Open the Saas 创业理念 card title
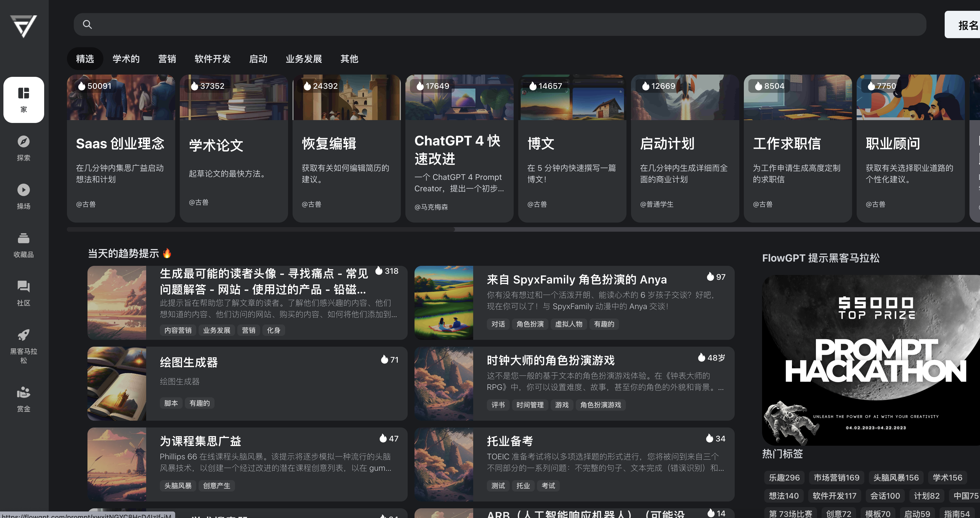Screen dimensions: 980x518 click(x=120, y=144)
